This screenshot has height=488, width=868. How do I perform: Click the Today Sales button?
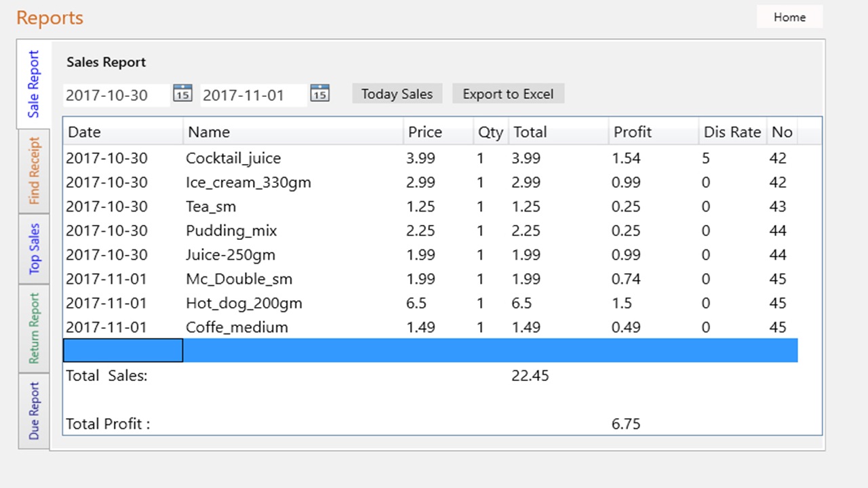pyautogui.click(x=397, y=94)
